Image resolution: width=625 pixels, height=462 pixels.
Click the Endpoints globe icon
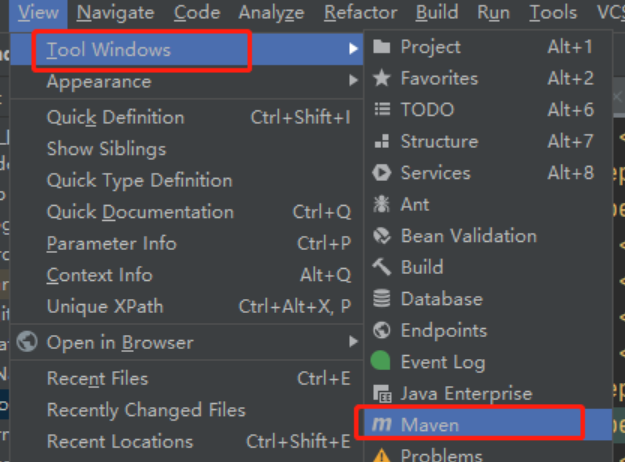click(381, 330)
